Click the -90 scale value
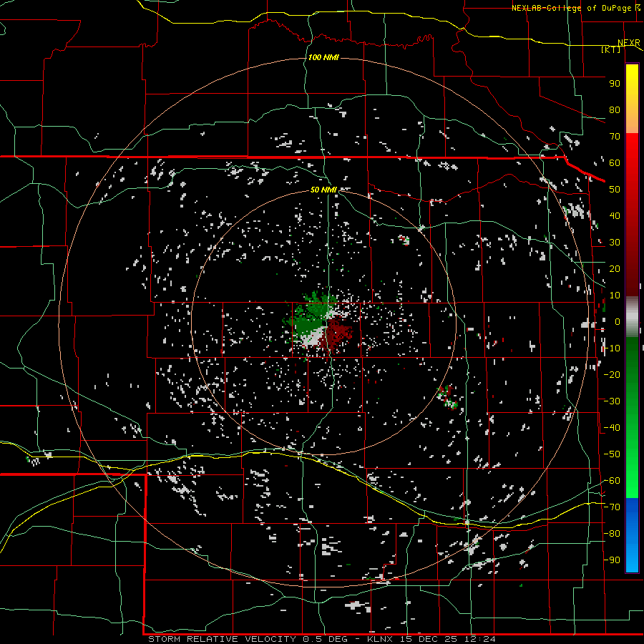Screen dimensions: 644x644 (612, 560)
